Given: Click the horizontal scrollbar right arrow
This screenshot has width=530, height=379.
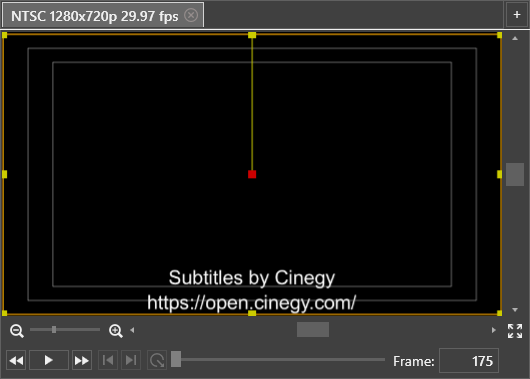Looking at the screenshot, I should point(493,330).
